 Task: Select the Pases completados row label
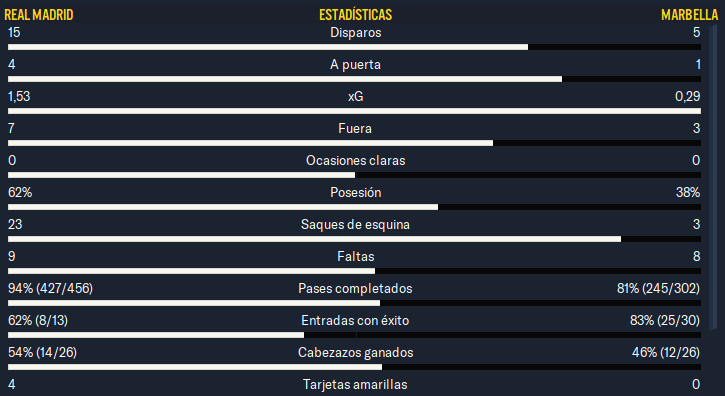point(355,289)
